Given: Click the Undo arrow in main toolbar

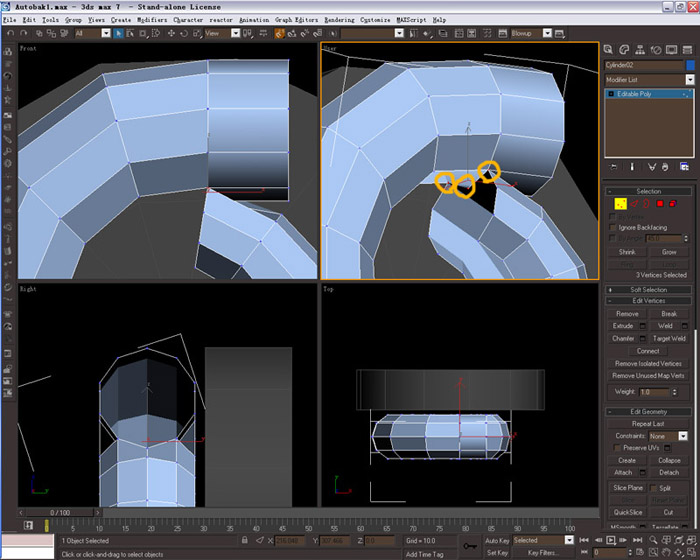Looking at the screenshot, I should tap(11, 33).
